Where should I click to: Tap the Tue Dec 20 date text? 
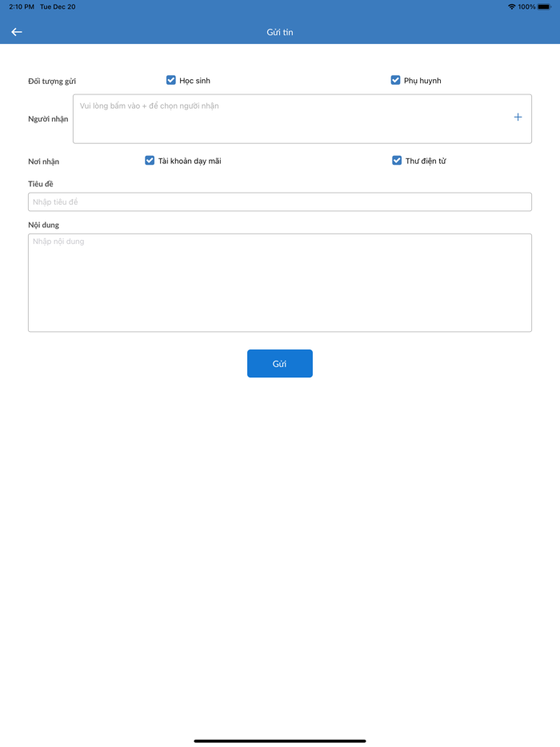[x=58, y=6]
